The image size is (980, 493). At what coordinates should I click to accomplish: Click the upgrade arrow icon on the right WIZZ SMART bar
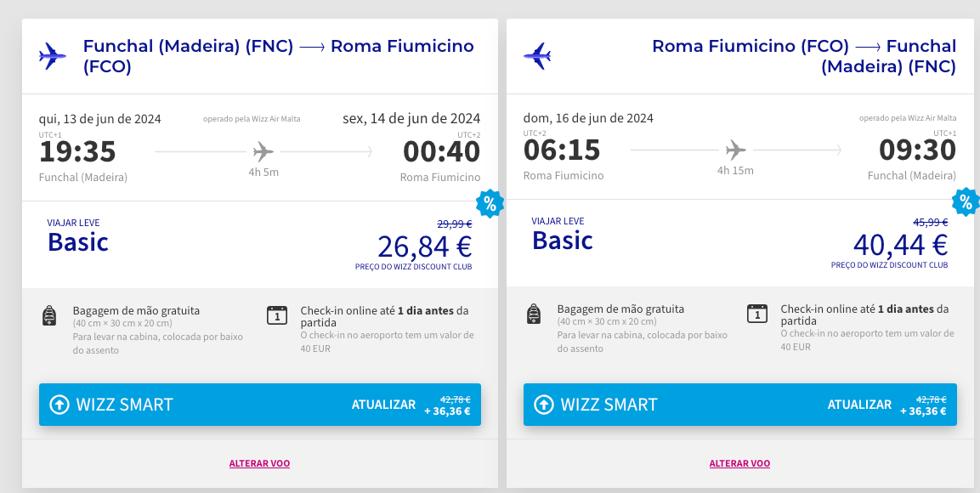(544, 405)
